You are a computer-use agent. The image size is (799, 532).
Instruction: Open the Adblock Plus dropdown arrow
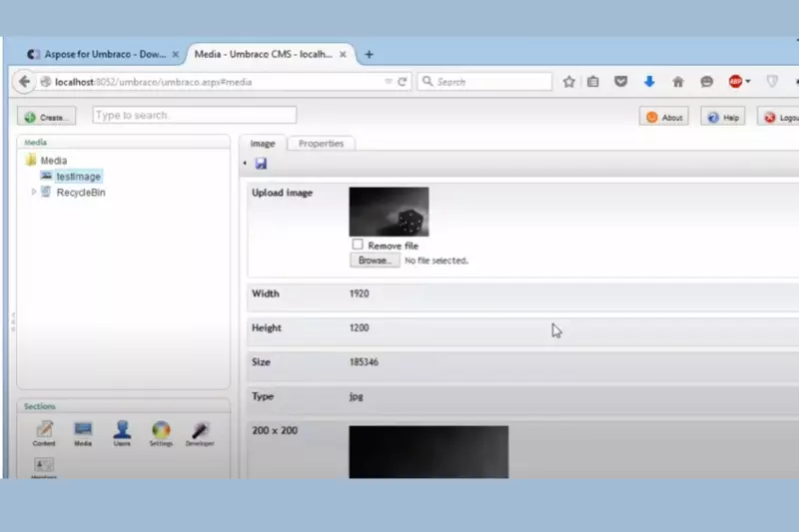click(x=747, y=82)
